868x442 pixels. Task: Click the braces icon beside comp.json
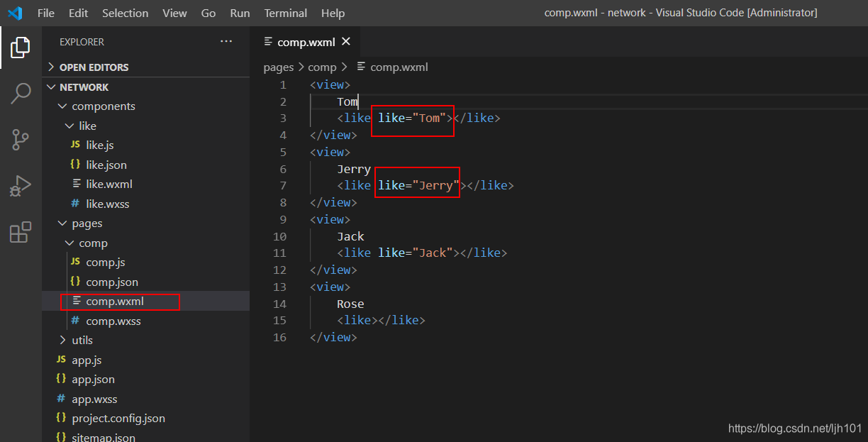[75, 282]
